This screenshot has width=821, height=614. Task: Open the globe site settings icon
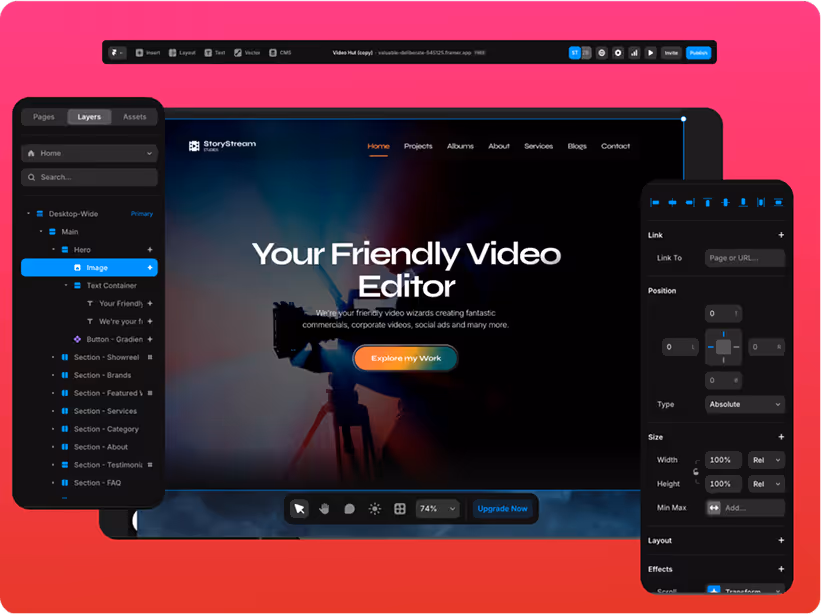(602, 53)
